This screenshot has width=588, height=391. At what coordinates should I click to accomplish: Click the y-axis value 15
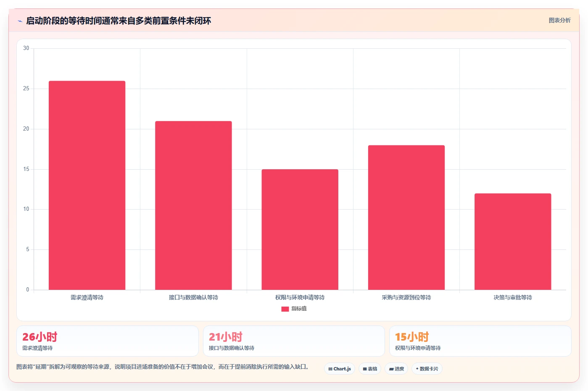tap(26, 169)
